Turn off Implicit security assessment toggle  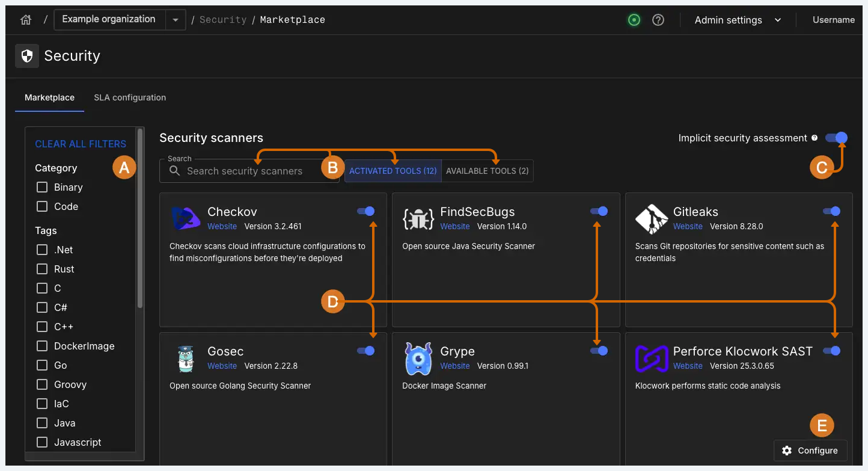pyautogui.click(x=836, y=138)
